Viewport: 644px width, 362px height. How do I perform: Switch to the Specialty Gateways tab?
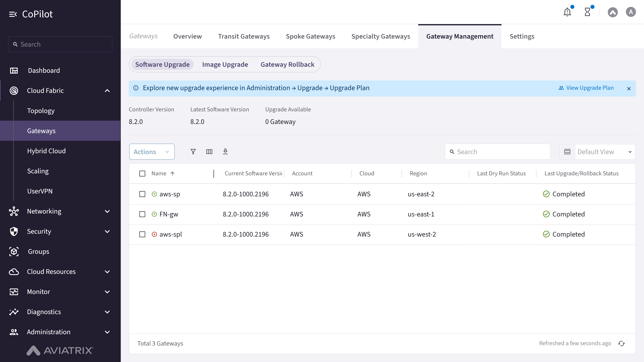tap(381, 36)
